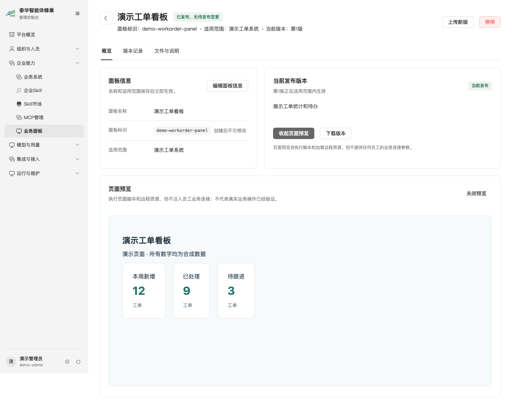Expand the 运行与维护 menu chevron
This screenshot has width=512, height=420.
point(78,173)
